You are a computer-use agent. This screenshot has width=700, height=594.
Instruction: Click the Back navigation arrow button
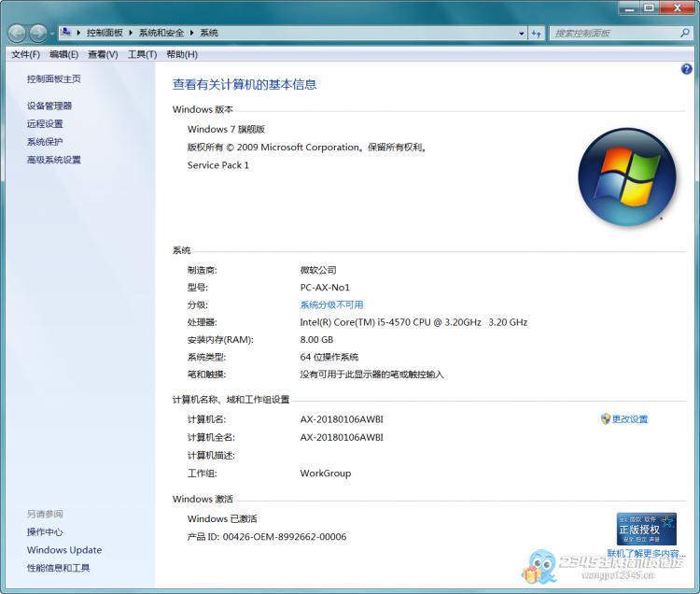[x=17, y=33]
